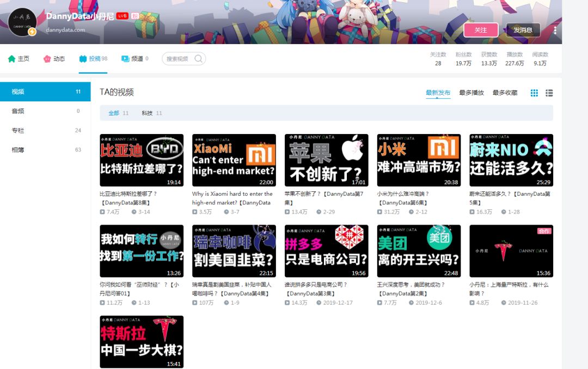Image resolution: width=588 pixels, height=369 pixels.
Task: Click the 频道 channel icon
Action: click(125, 58)
